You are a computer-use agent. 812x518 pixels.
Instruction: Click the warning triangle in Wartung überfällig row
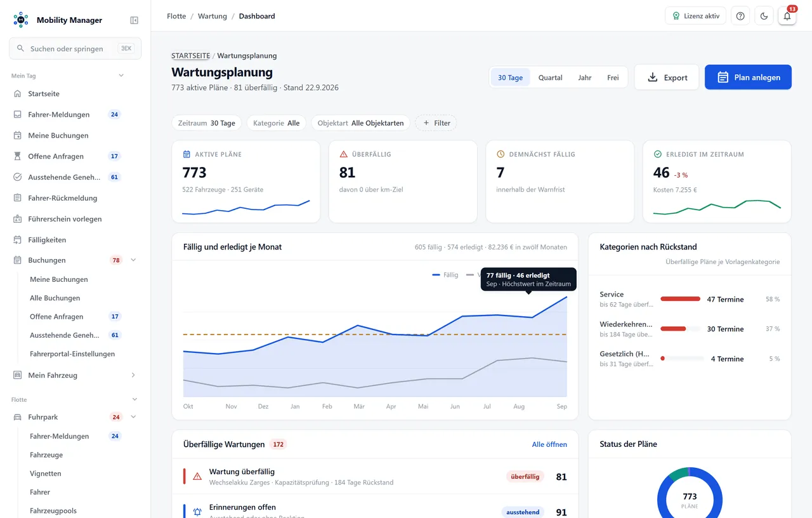[x=197, y=476]
